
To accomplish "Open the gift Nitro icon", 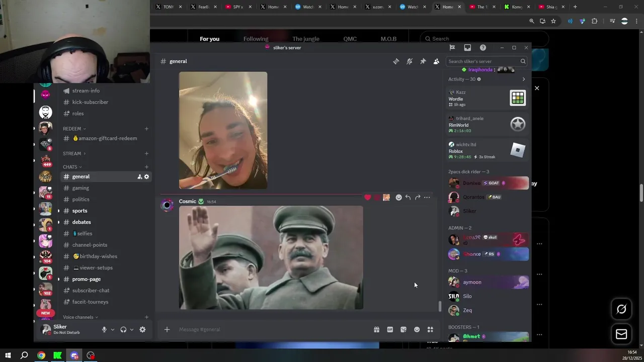I will 376,329.
